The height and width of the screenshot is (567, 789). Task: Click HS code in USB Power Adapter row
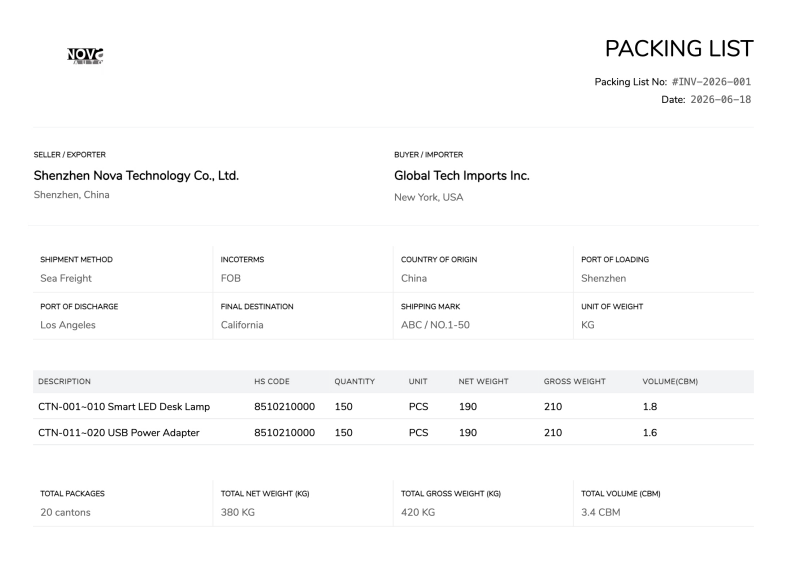[x=284, y=433]
